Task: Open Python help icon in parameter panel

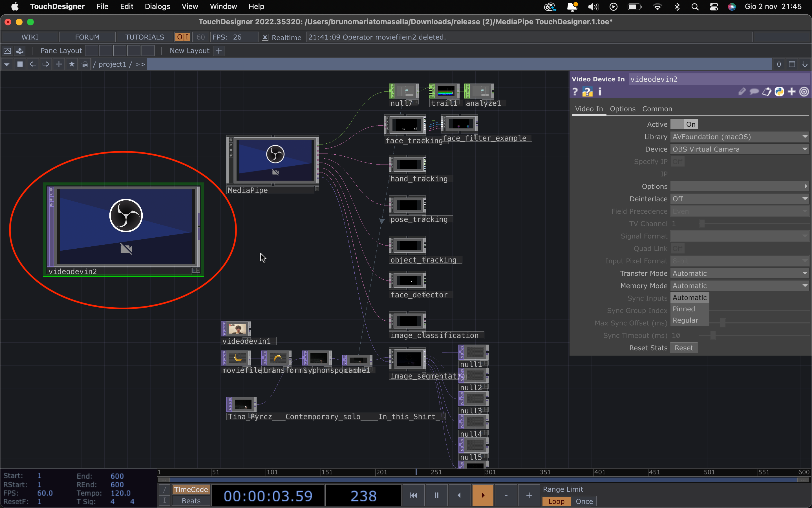Action: [587, 92]
